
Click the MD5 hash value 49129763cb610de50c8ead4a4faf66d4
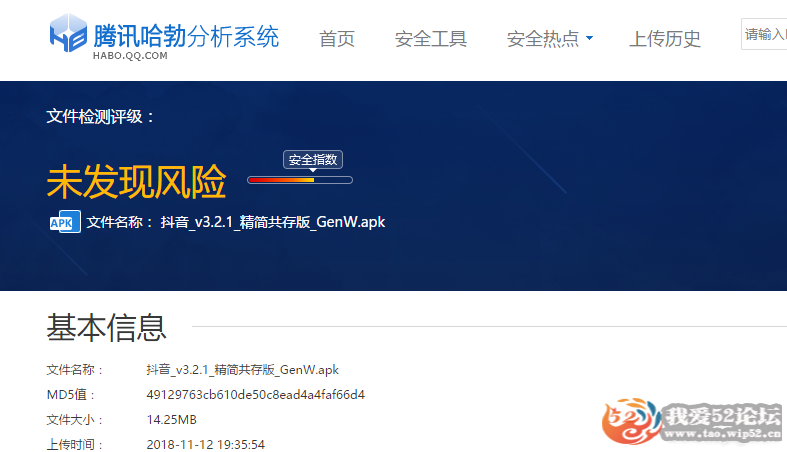tap(255, 395)
